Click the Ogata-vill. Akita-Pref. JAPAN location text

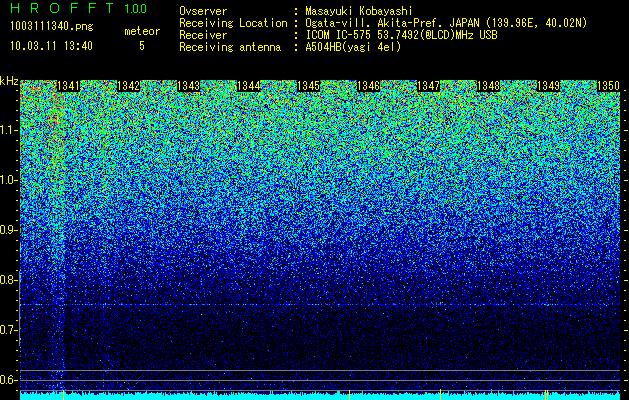446,23
